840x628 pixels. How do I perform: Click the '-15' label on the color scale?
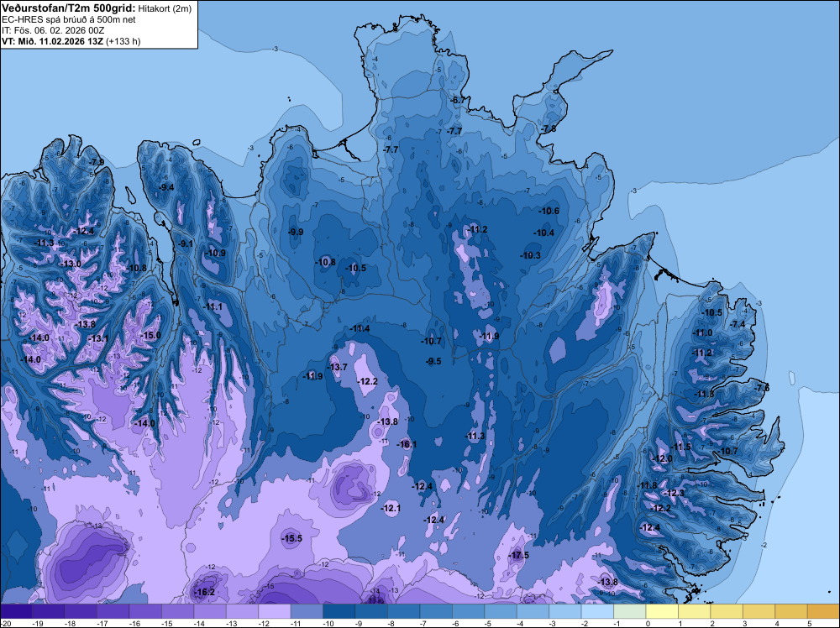pos(166,624)
